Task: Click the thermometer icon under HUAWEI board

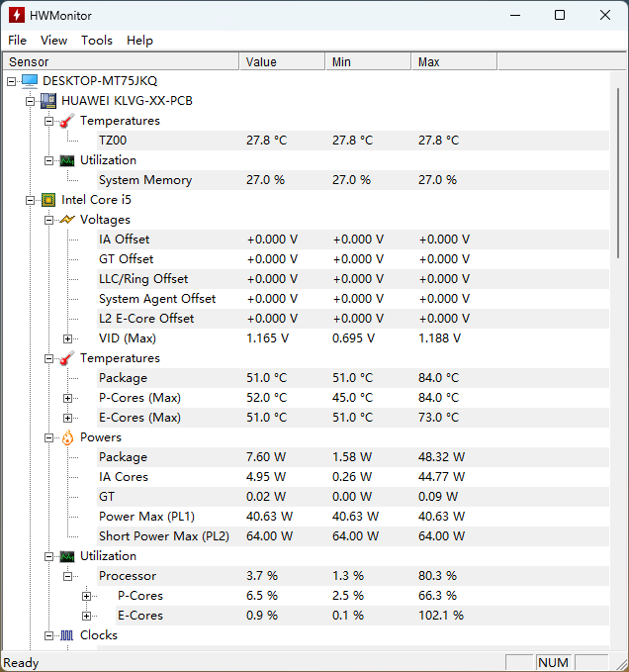Action: [x=67, y=121]
